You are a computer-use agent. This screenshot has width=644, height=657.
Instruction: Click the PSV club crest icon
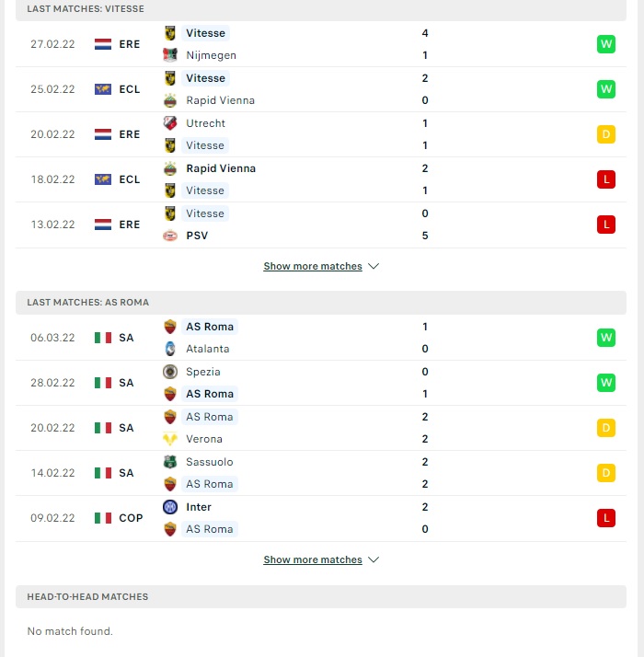coord(170,236)
